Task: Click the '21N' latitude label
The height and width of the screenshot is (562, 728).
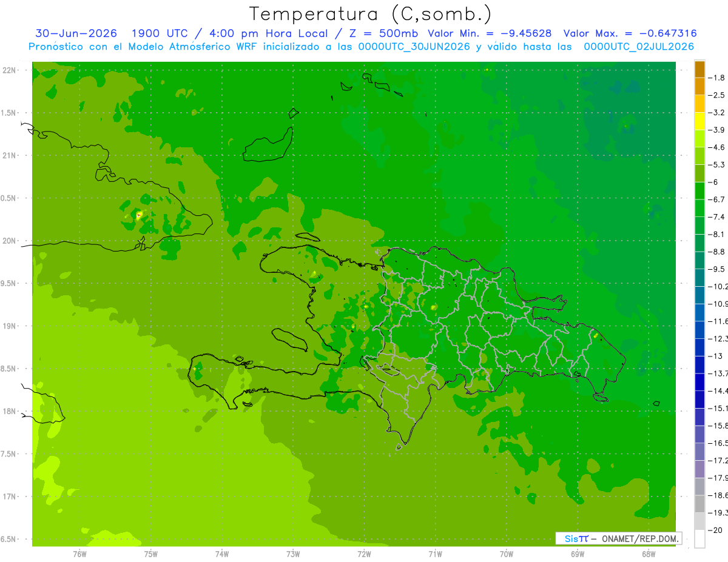Action: click(x=9, y=156)
